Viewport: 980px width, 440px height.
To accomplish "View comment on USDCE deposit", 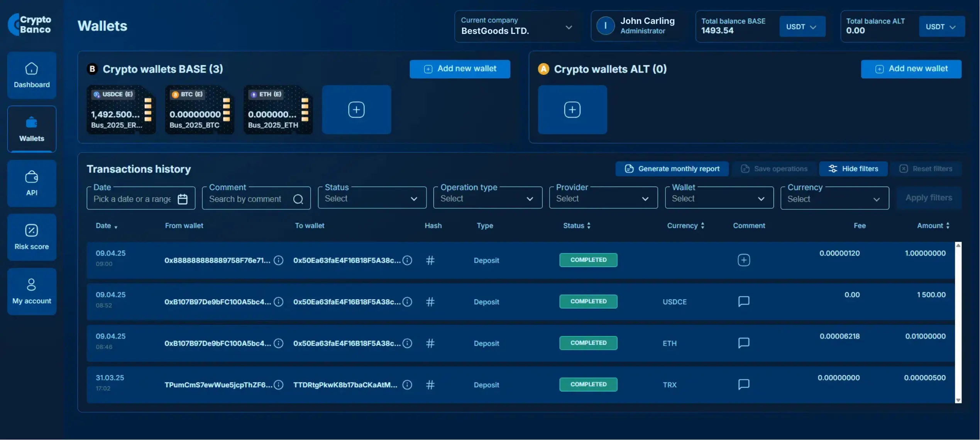I will [x=744, y=302].
